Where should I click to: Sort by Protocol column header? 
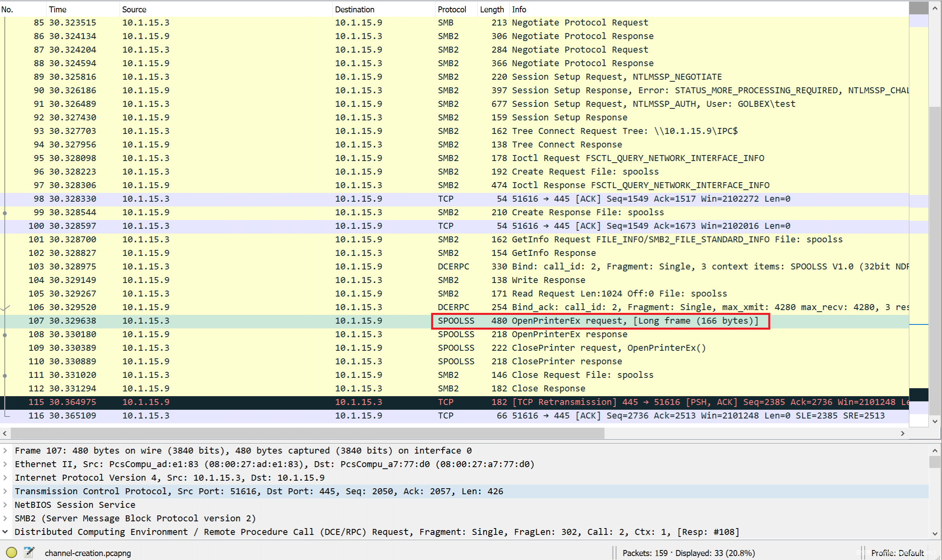451,9
